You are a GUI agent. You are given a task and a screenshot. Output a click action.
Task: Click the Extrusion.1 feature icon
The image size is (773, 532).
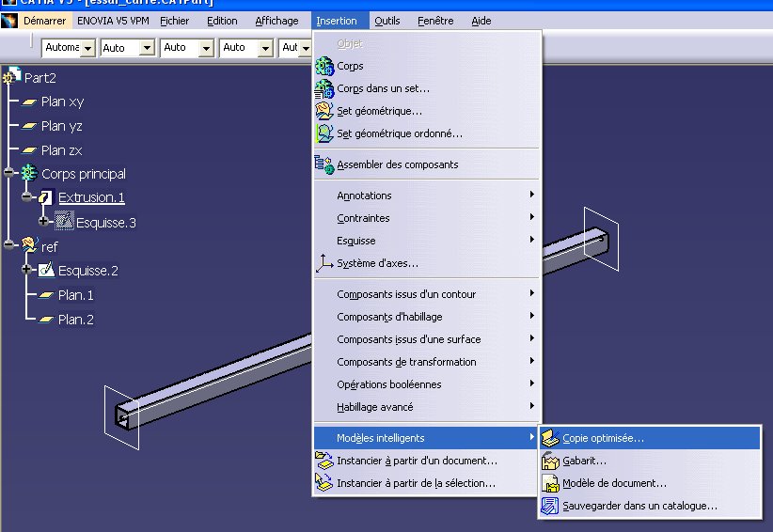coord(46,197)
